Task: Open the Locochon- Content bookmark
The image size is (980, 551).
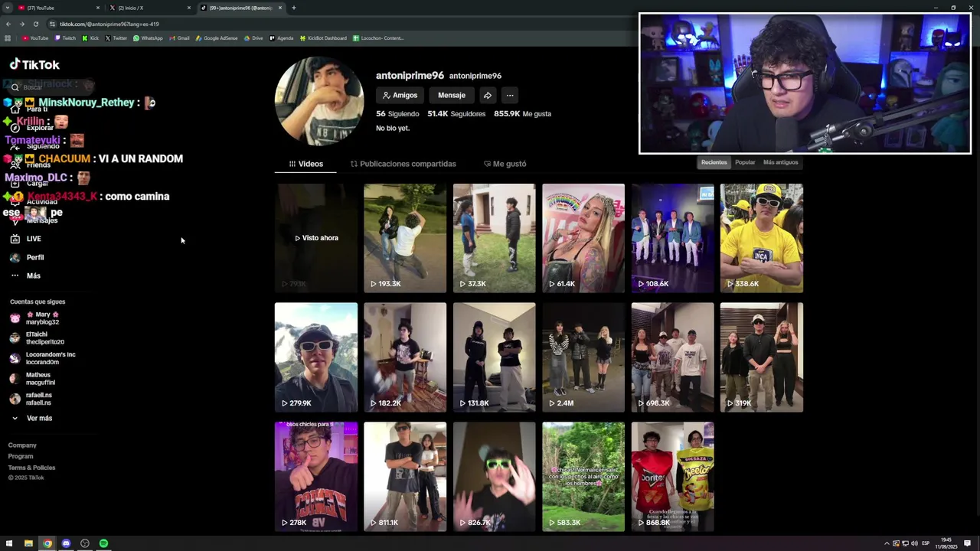Action: (378, 38)
